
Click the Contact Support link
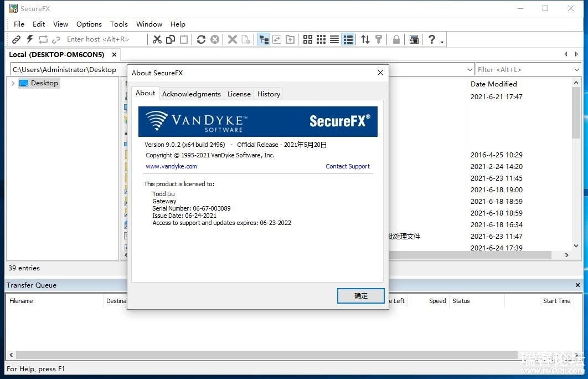348,166
